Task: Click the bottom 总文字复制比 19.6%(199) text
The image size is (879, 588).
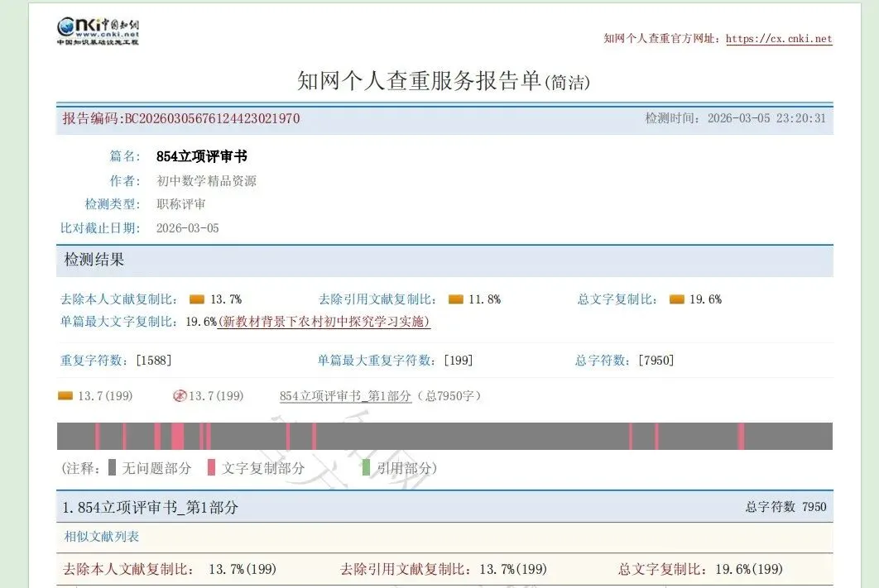Action: point(700,569)
